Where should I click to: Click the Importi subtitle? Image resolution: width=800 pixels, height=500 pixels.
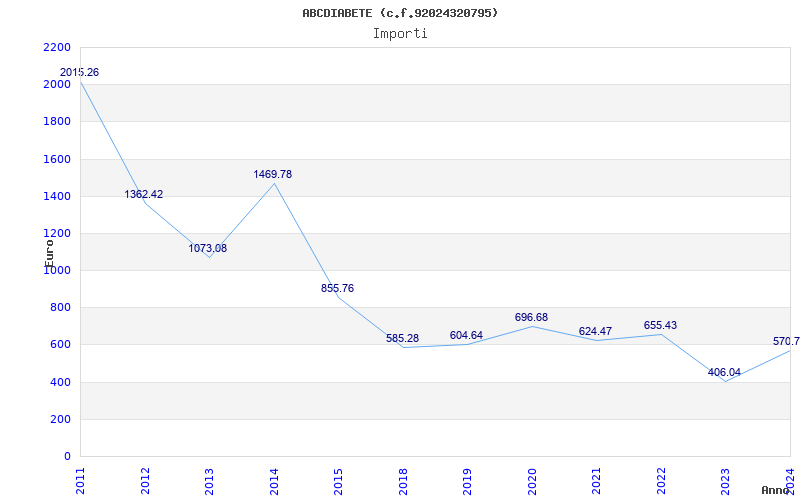[400, 34]
